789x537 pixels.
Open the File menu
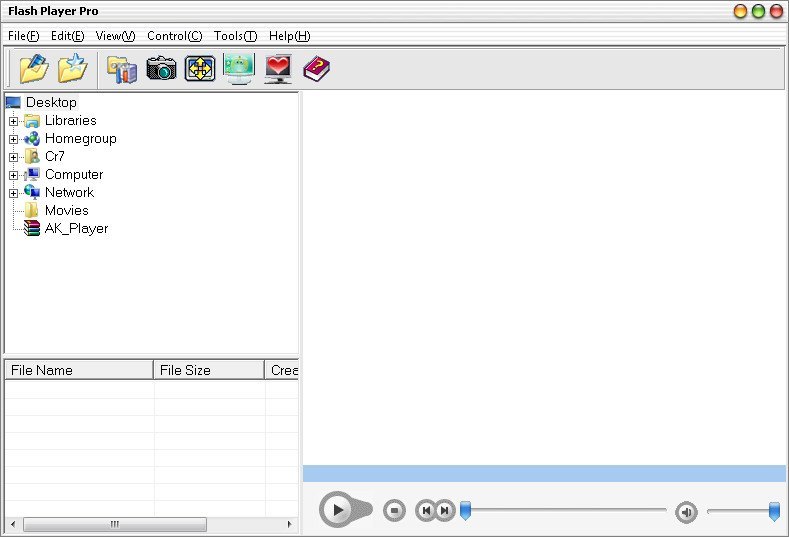click(x=23, y=36)
